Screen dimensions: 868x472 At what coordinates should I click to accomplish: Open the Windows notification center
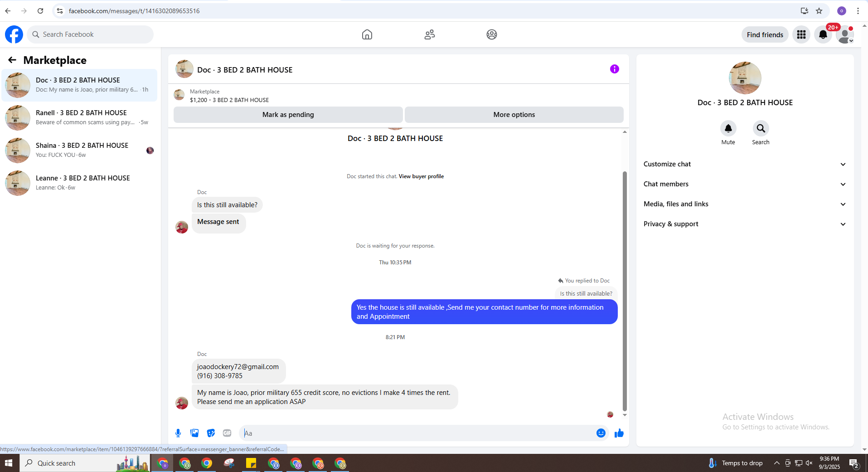pos(854,463)
